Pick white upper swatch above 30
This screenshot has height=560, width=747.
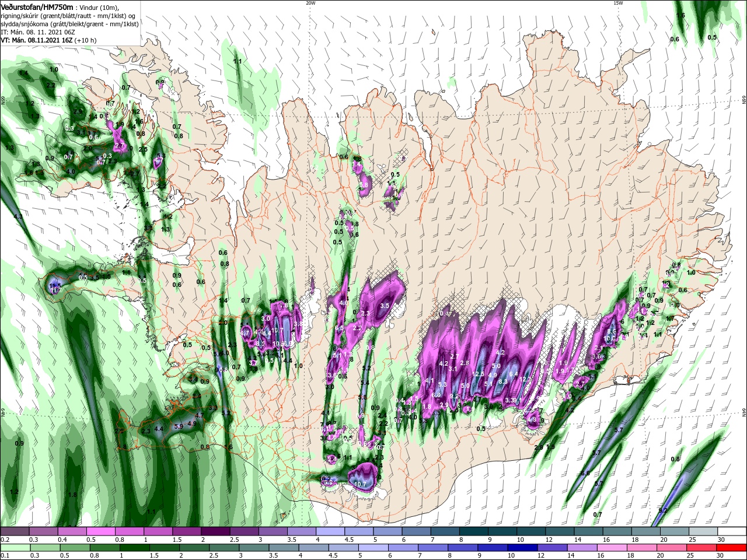click(732, 531)
